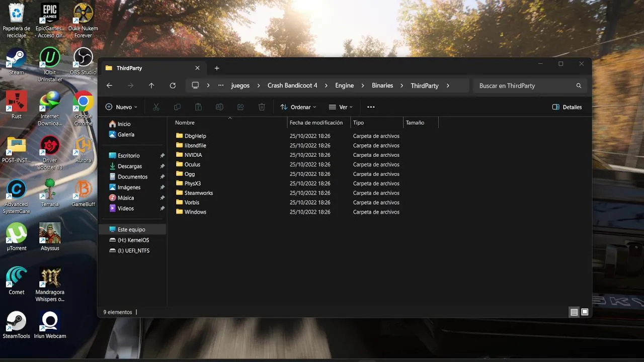This screenshot has height=362, width=644.
Task: Click the paste clipboard icon
Action: [x=198, y=107]
